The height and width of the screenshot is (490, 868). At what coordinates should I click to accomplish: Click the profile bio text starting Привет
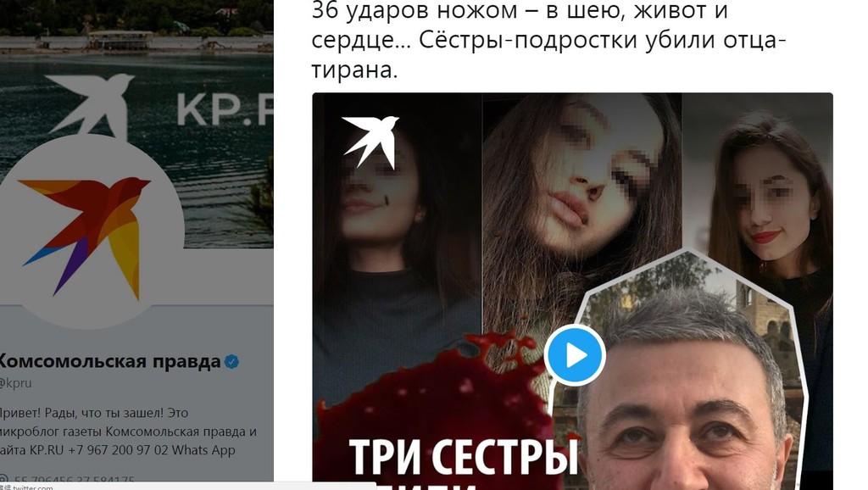click(x=129, y=432)
